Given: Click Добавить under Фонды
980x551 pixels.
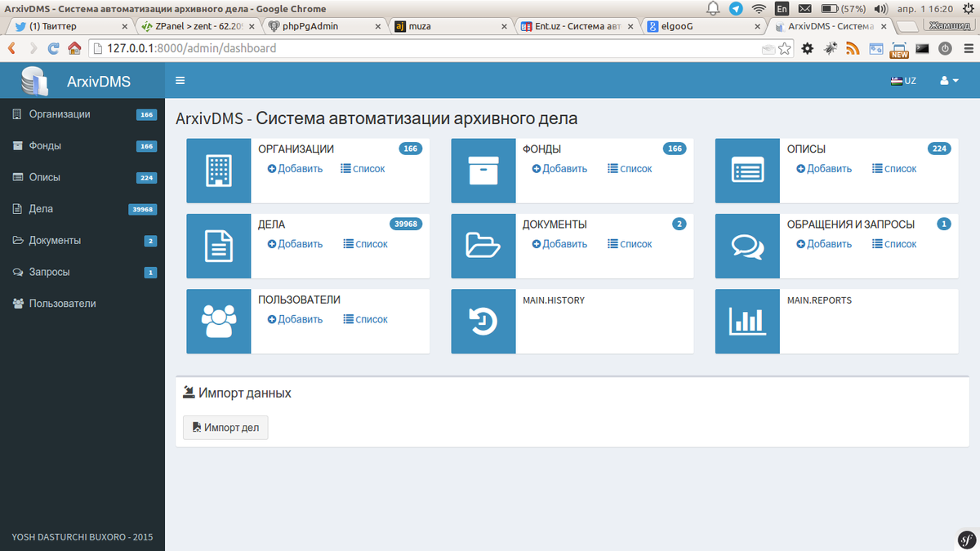Looking at the screenshot, I should 559,169.
